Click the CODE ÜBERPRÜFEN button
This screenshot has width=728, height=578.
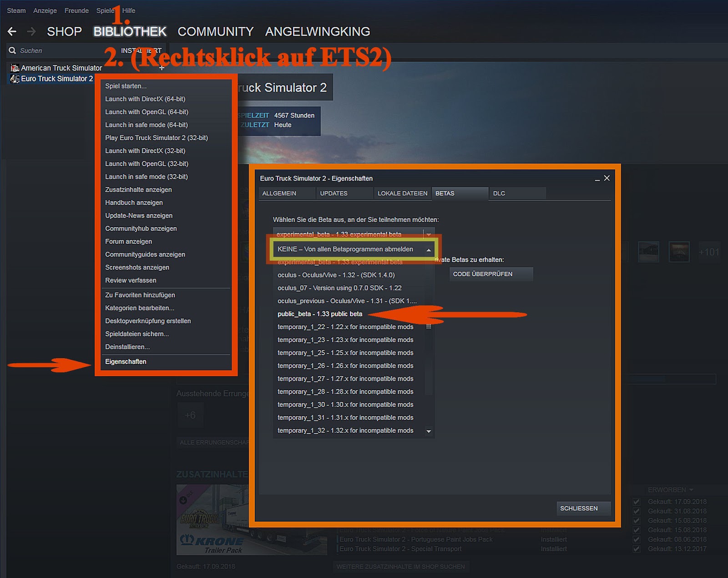pyautogui.click(x=491, y=274)
